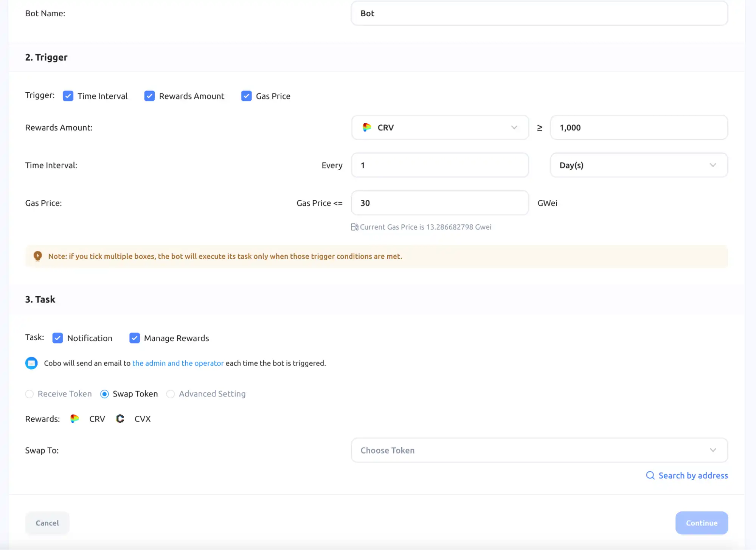
Task: Focus the rewards threshold field showing 1,000
Action: click(639, 127)
